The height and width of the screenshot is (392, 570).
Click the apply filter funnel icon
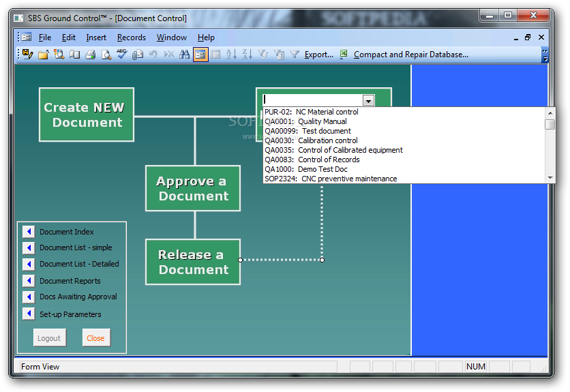(295, 55)
